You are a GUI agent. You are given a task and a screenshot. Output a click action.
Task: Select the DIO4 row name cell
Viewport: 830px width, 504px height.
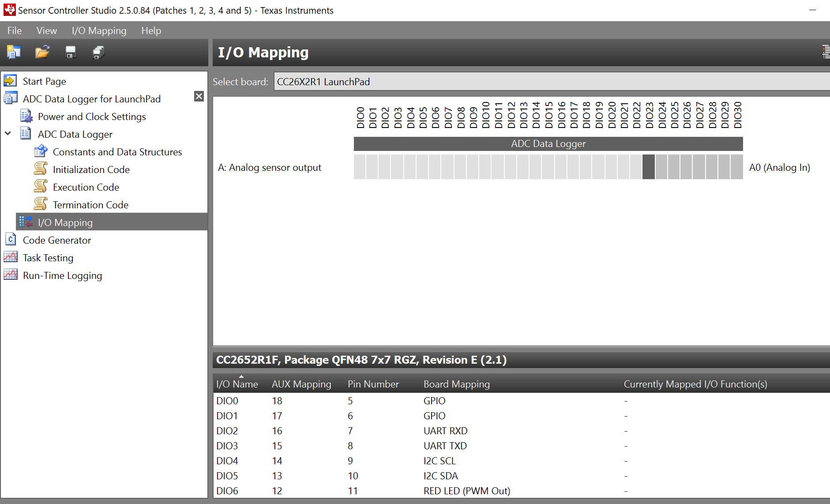(227, 461)
